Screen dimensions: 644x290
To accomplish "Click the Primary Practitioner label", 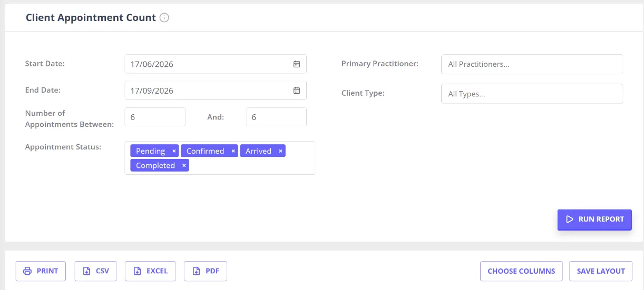I will pyautogui.click(x=380, y=64).
